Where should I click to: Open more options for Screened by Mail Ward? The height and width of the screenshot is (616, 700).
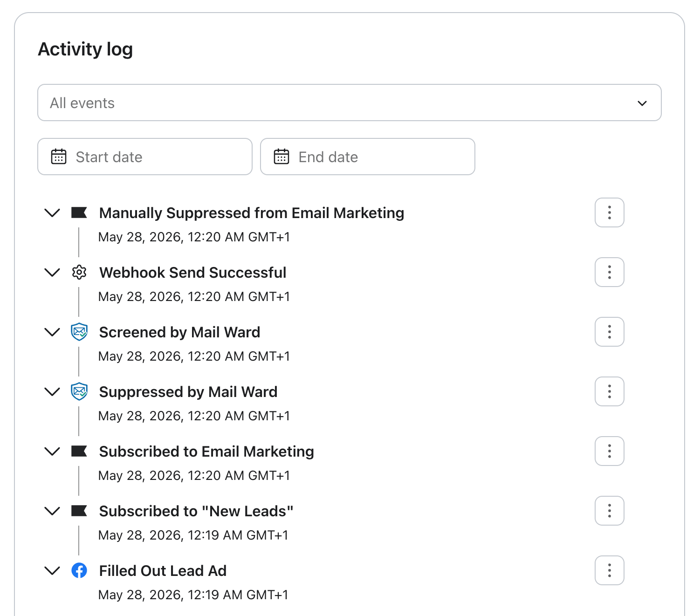[610, 332]
